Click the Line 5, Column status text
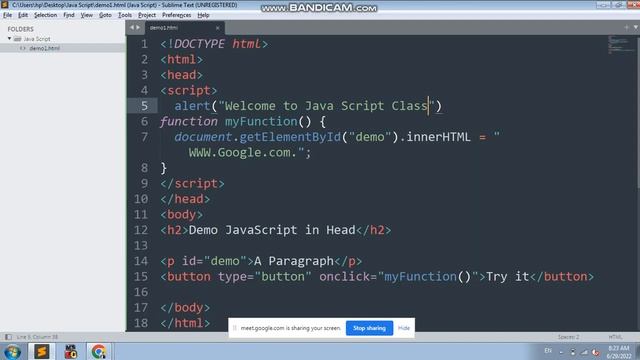640x360 pixels. (x=37, y=337)
